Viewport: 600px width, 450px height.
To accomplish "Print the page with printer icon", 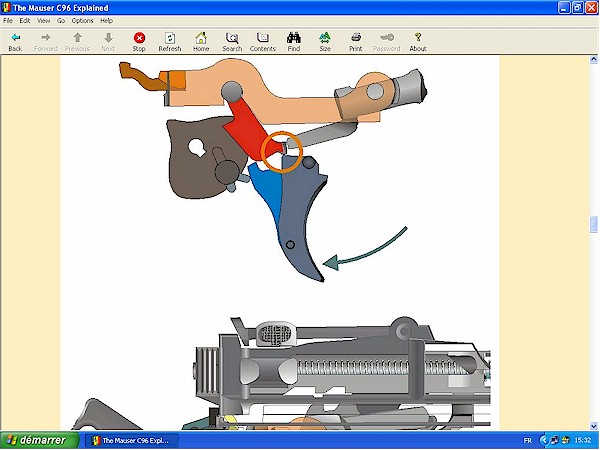I will point(355,42).
